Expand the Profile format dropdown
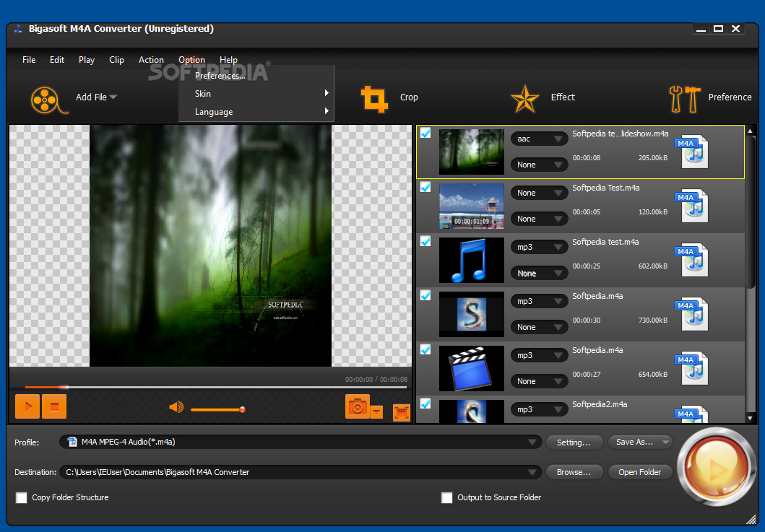 [x=532, y=442]
